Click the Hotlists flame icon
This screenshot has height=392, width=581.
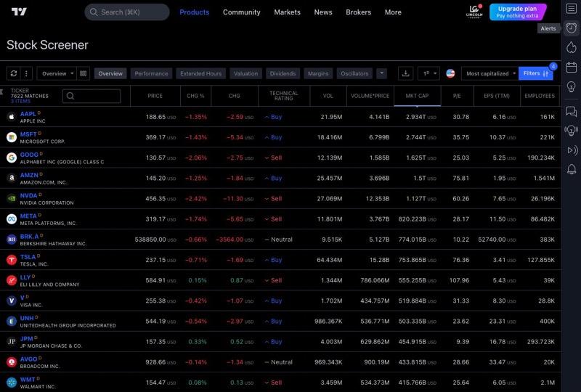click(572, 47)
